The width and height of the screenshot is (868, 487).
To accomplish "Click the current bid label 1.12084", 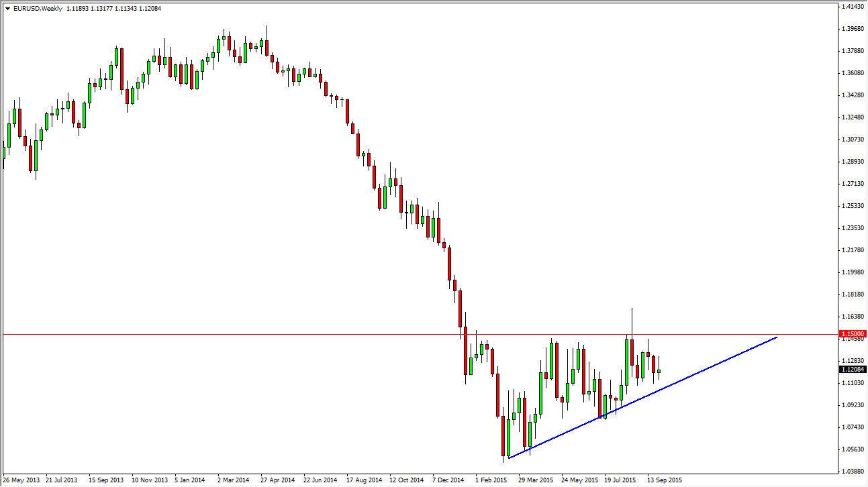I will point(852,368).
